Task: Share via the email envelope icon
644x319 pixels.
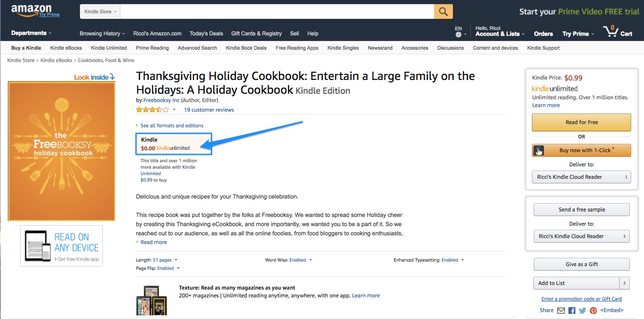Action: [x=561, y=310]
